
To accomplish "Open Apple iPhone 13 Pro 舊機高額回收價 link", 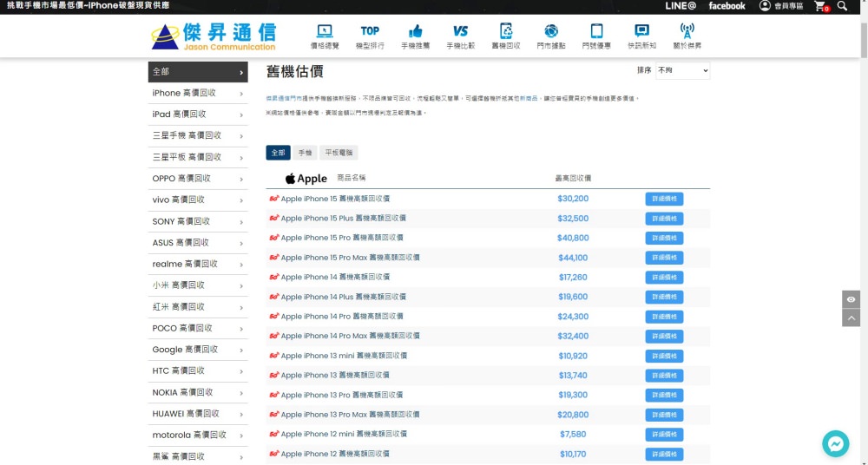I will pos(341,395).
